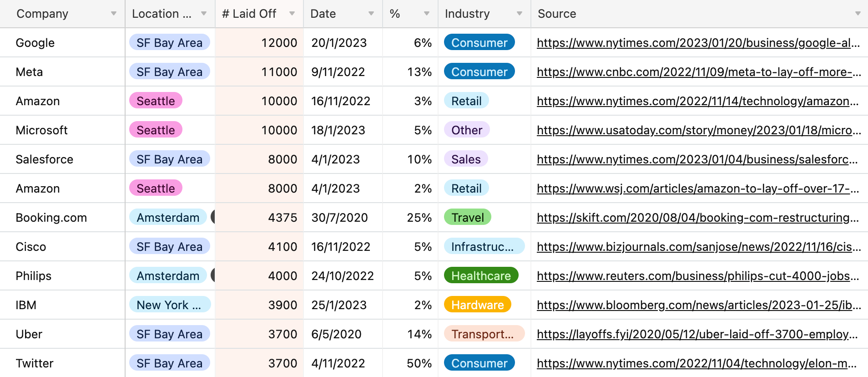Click the Transport... tag for Uber

pyautogui.click(x=484, y=334)
